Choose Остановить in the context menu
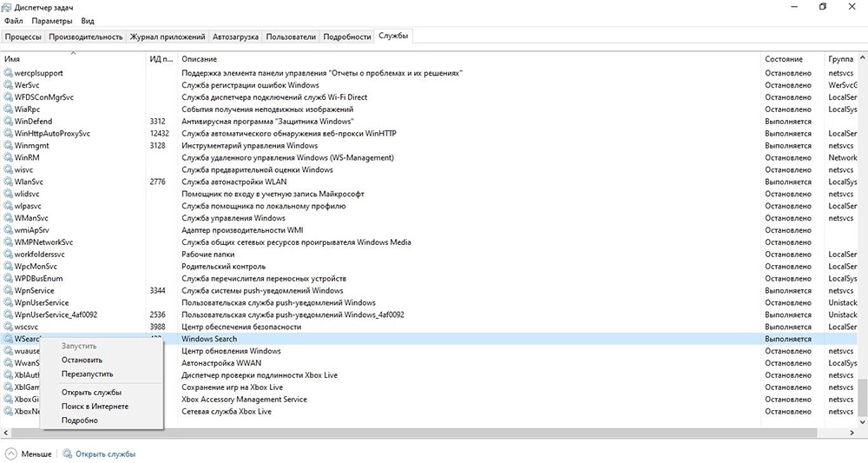The height and width of the screenshot is (463, 868). pos(82,360)
